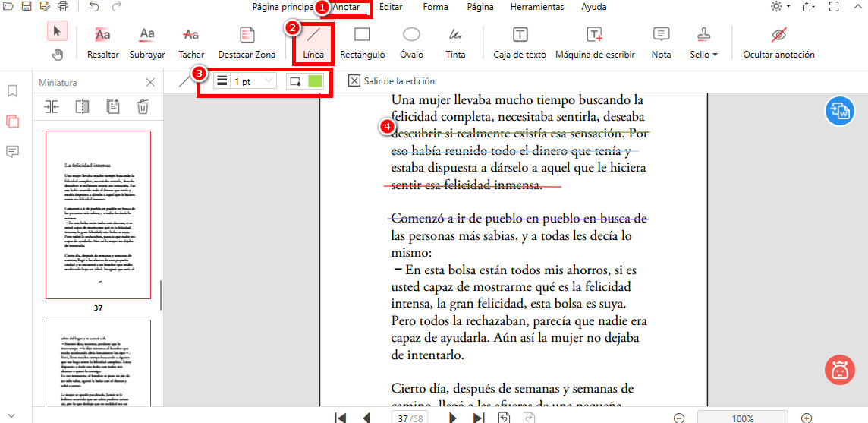Click the Save As icon with the pencil
Image resolution: width=868 pixels, height=423 pixels.
46,7
